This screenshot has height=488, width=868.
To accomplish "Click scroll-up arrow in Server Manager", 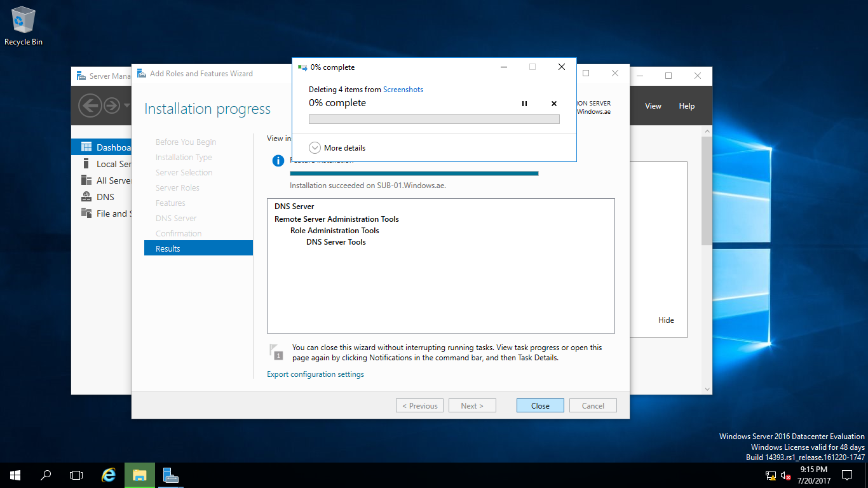I will click(x=707, y=130).
